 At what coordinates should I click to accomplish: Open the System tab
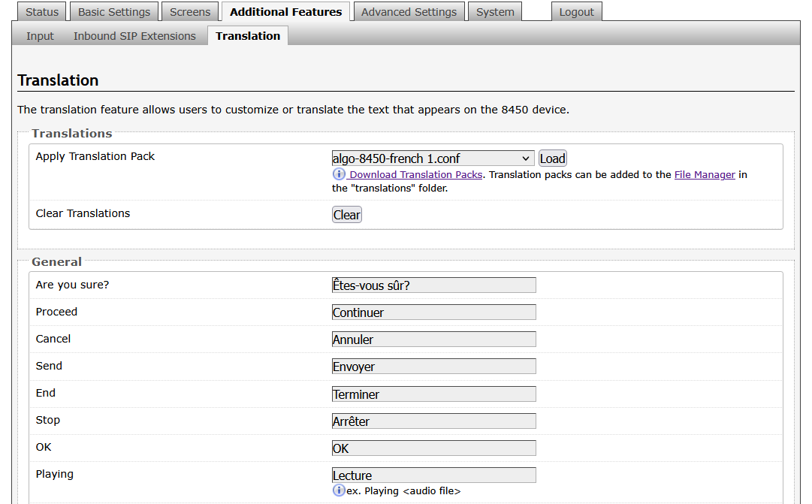point(495,12)
